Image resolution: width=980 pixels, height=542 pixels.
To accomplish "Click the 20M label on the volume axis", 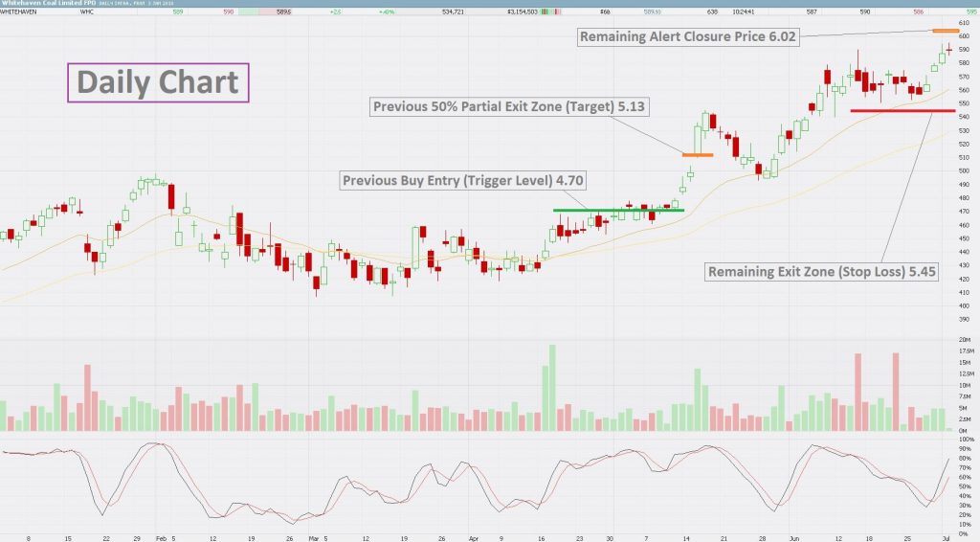I will coord(965,339).
